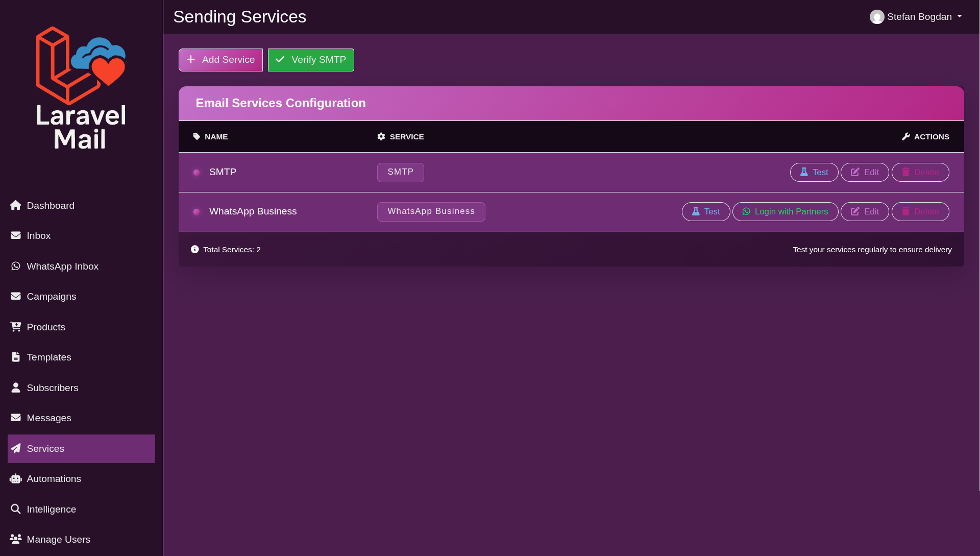This screenshot has width=980, height=556.
Task: Click the Messages envelope icon
Action: click(16, 418)
